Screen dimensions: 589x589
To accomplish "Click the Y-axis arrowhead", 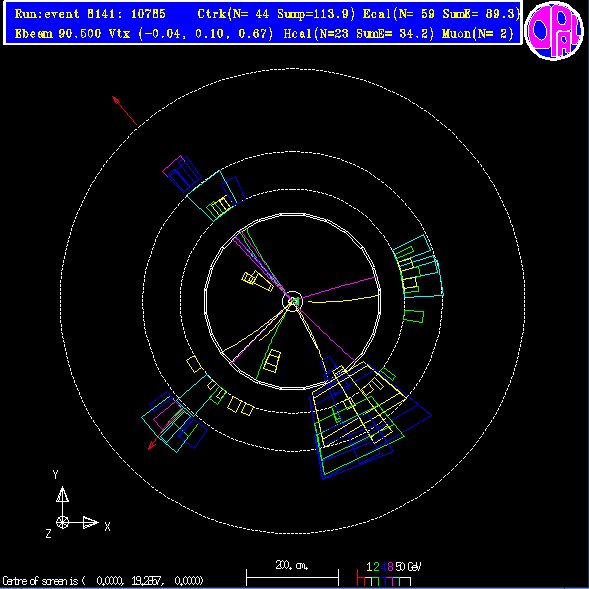I will 62,495.
